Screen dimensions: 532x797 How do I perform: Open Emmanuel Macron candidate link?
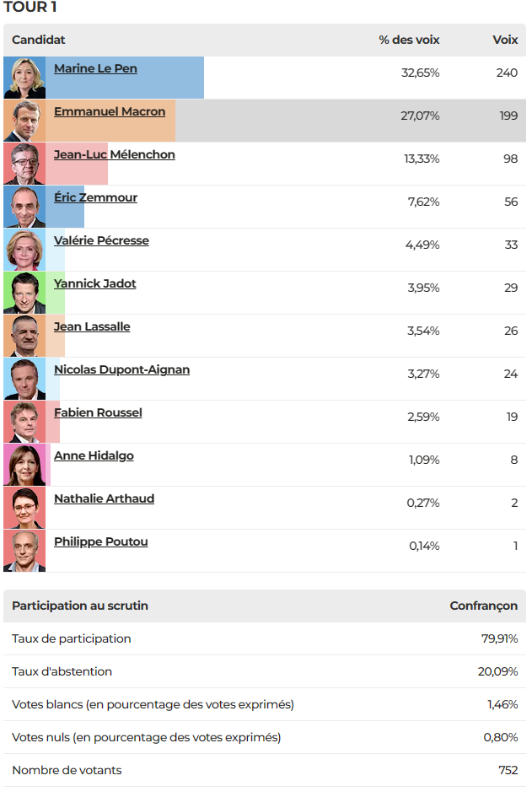pyautogui.click(x=110, y=111)
